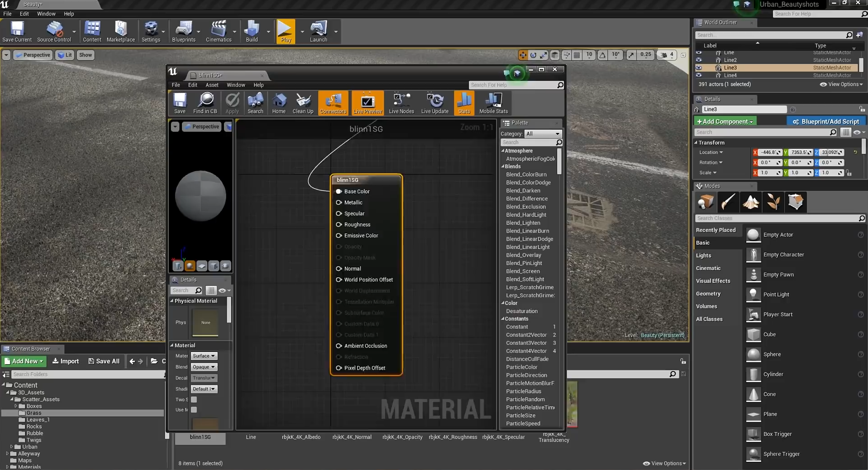Open Blueprints from main toolbar
This screenshot has height=470, width=868.
tap(183, 32)
